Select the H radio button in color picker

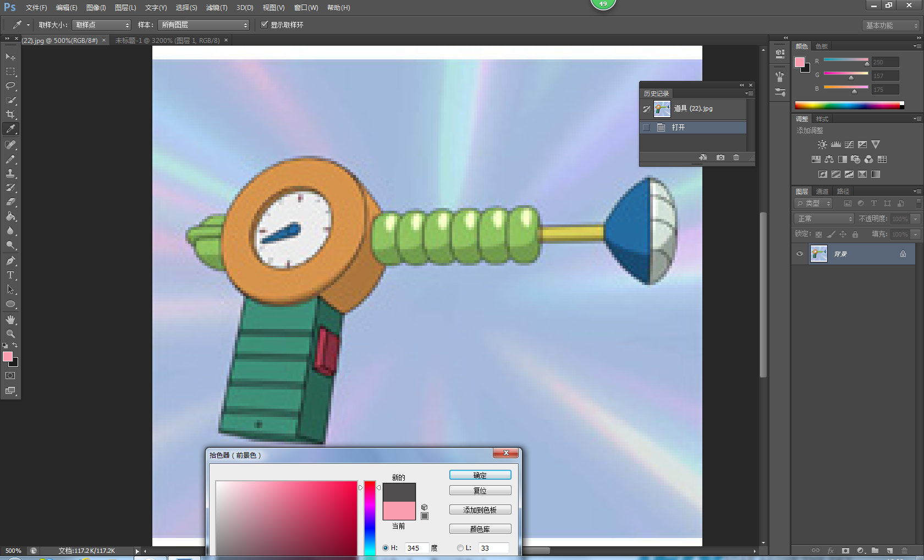click(386, 548)
